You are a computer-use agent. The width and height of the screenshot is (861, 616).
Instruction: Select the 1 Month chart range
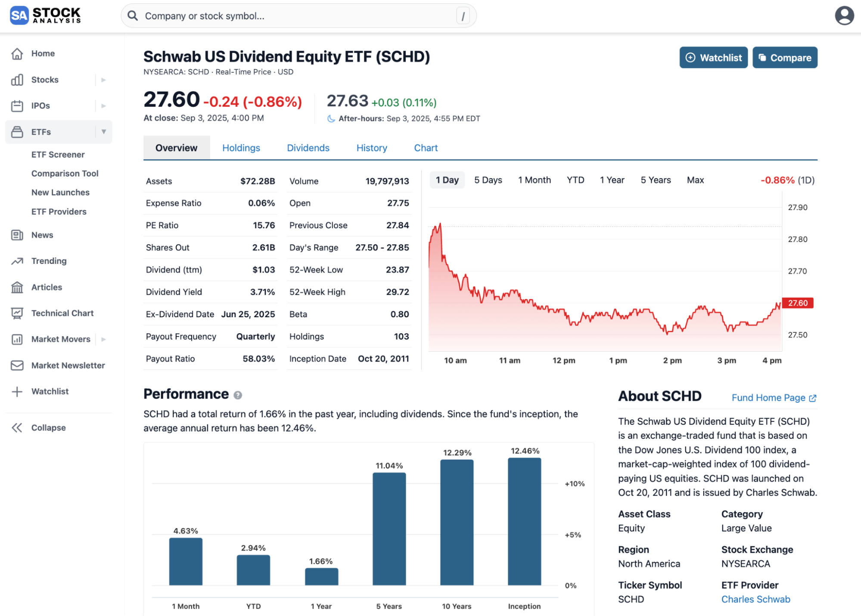(534, 180)
